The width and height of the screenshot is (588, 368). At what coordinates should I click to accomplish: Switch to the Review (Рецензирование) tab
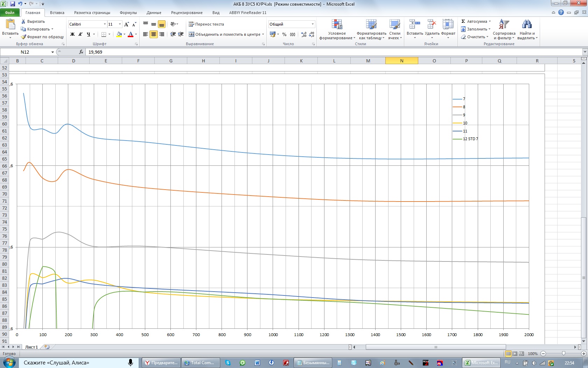tap(187, 13)
